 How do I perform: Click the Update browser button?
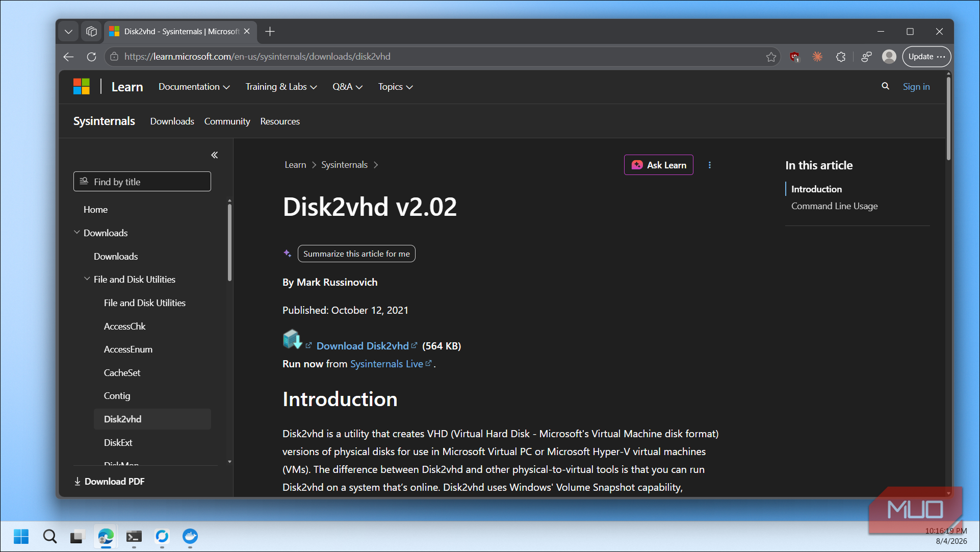926,57
